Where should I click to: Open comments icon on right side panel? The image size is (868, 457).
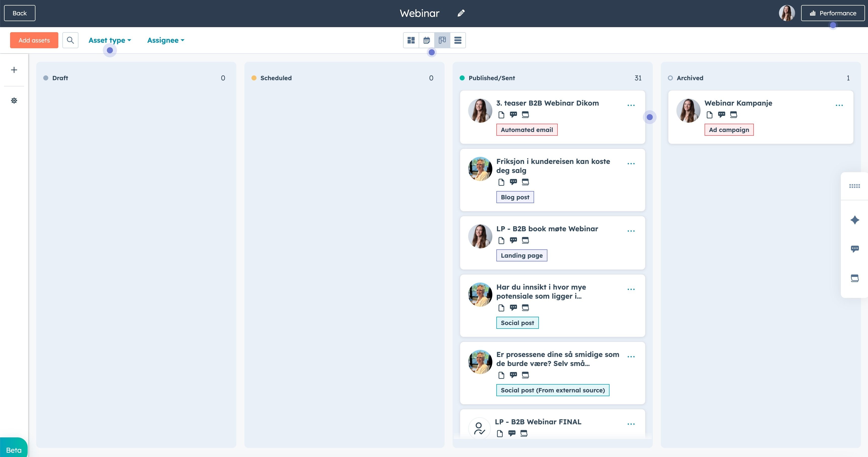[x=854, y=249]
